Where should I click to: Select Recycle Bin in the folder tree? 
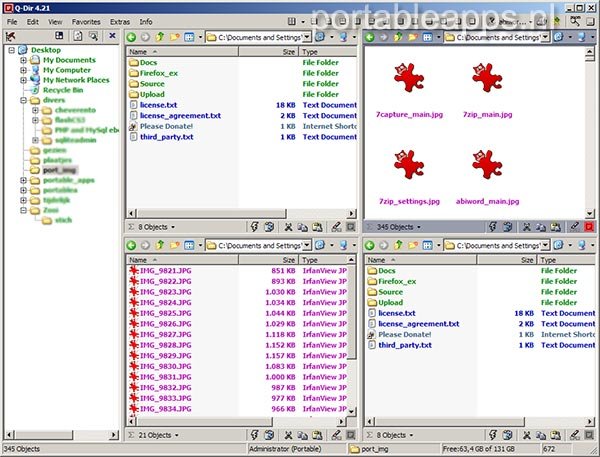click(x=63, y=90)
